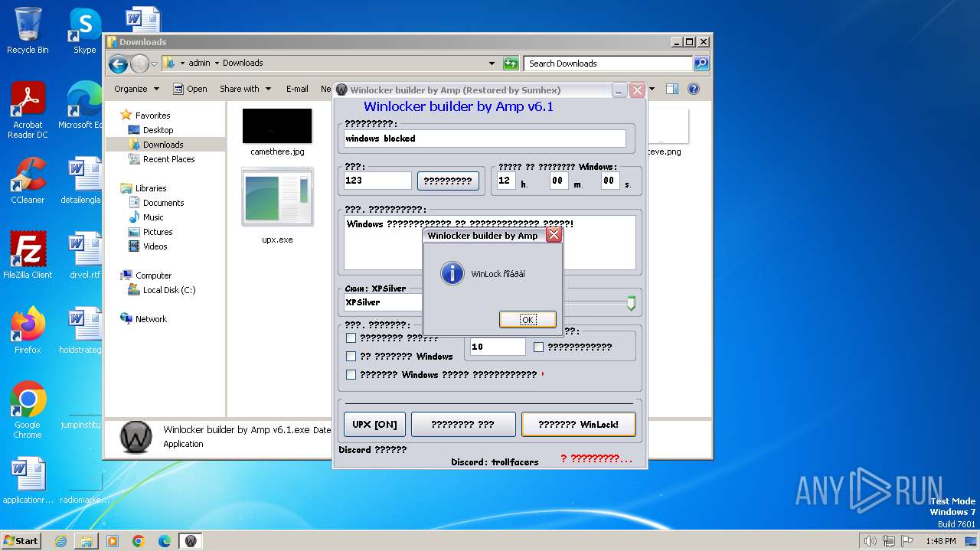
Task: Click the 'Discord: trollfacers' text
Action: pyautogui.click(x=495, y=462)
